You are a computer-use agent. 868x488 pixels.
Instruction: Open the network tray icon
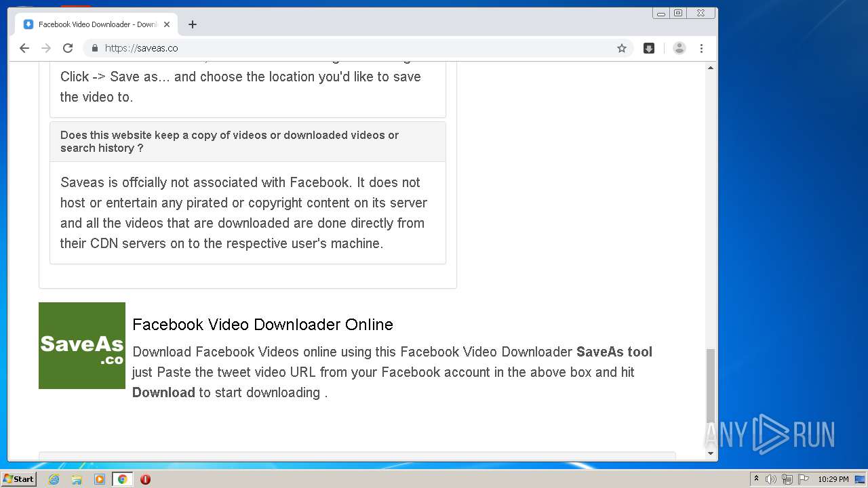tap(787, 479)
